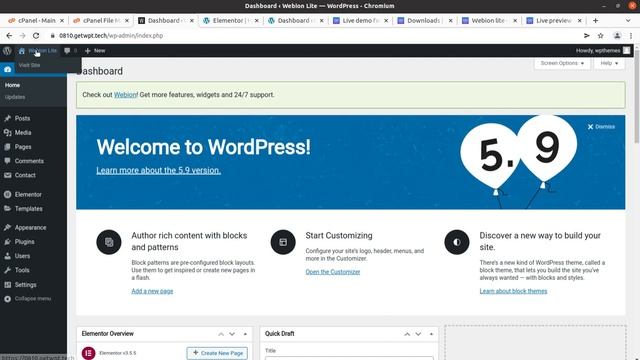Image resolution: width=640 pixels, height=360 pixels.
Task: Click the WordPress logo in admin bar
Action: (7, 51)
